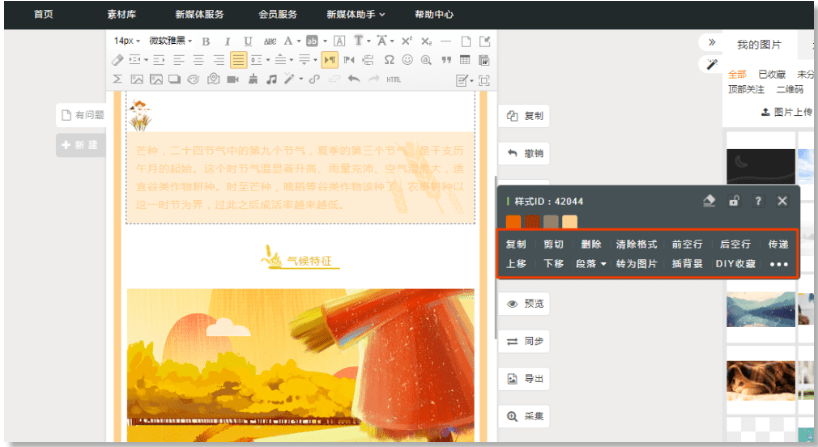Toggle fullscreen editor mode
Screen dimensions: 818x447
(x=484, y=80)
